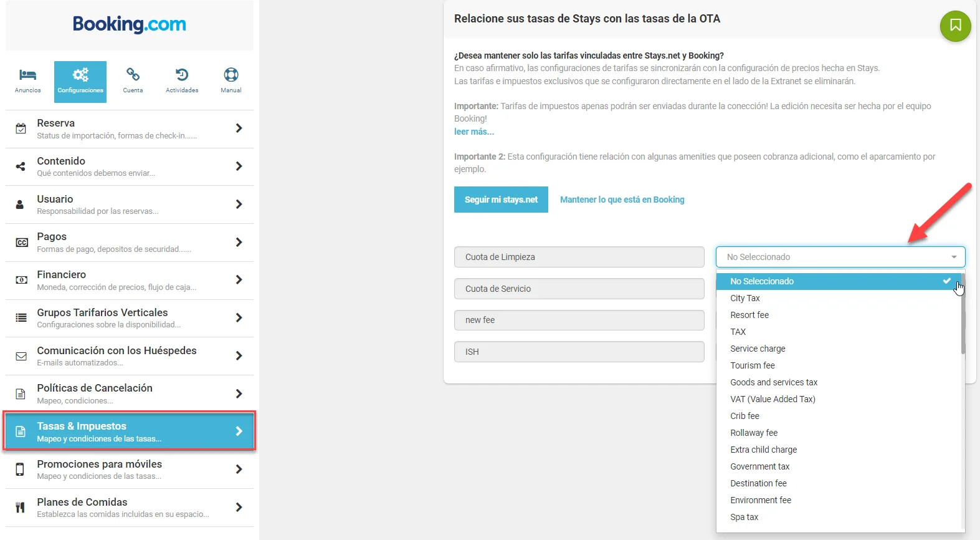This screenshot has height=540, width=980.
Task: Select City Tax option
Action: click(839, 298)
